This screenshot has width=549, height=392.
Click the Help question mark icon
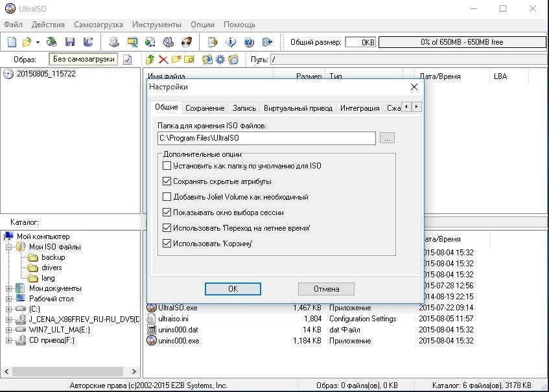(x=249, y=42)
